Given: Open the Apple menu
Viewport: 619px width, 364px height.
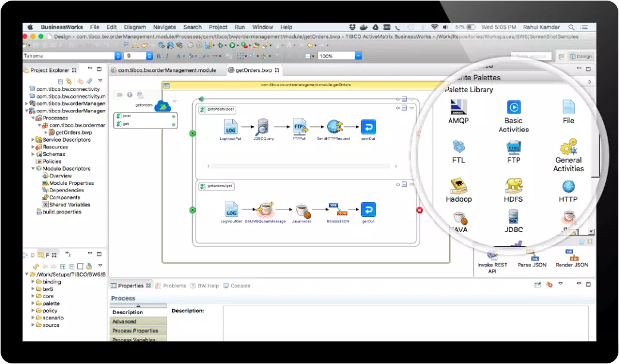Looking at the screenshot, I should [x=30, y=27].
